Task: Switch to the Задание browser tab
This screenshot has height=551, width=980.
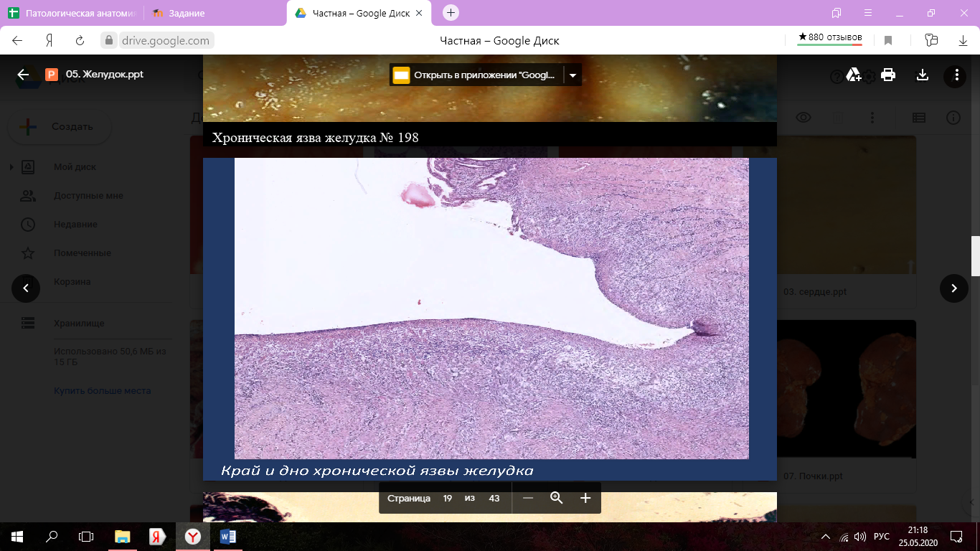Action: click(215, 14)
